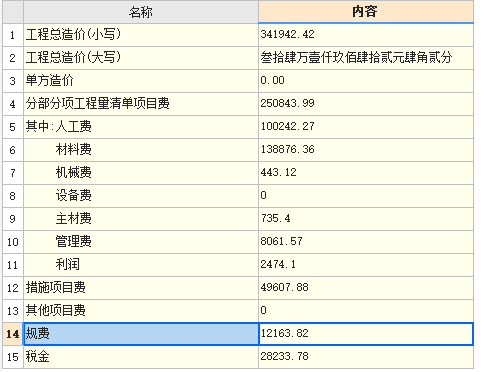Select row number 12 header
482x372 pixels.
13,288
